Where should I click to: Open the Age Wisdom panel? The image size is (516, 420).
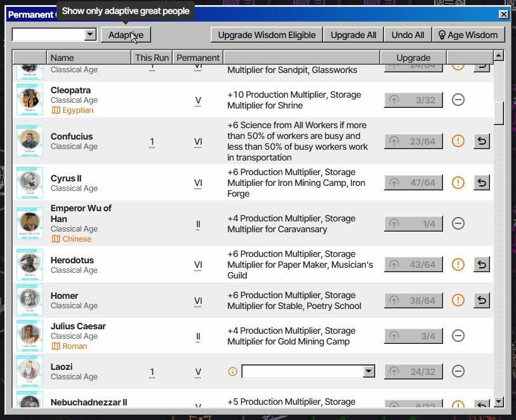(469, 35)
